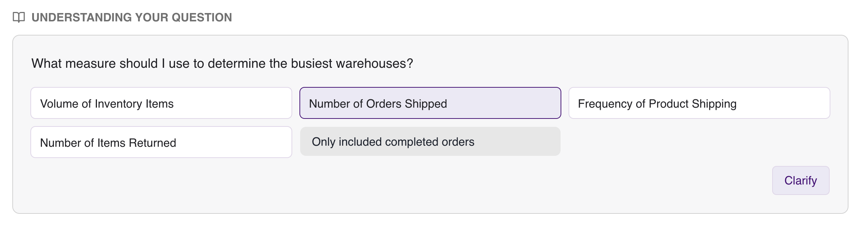Image resolution: width=868 pixels, height=237 pixels.
Task: Choose Number of Orders Shipped option
Action: [430, 103]
